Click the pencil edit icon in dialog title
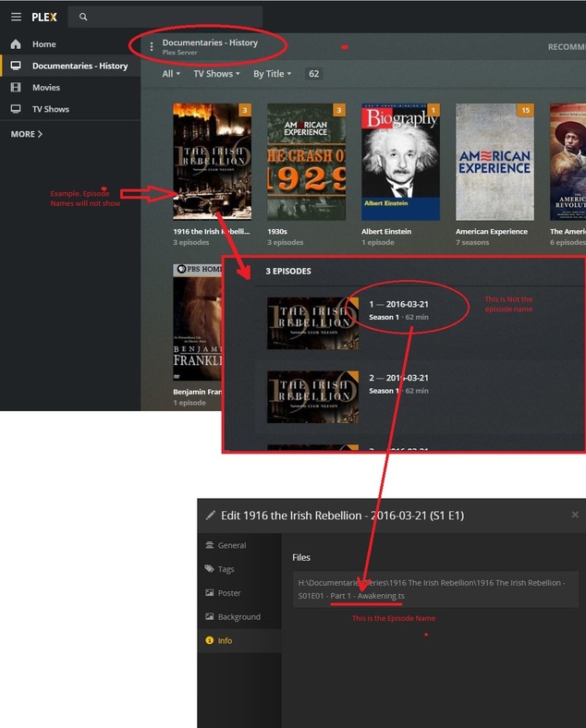This screenshot has width=586, height=728. click(x=211, y=515)
